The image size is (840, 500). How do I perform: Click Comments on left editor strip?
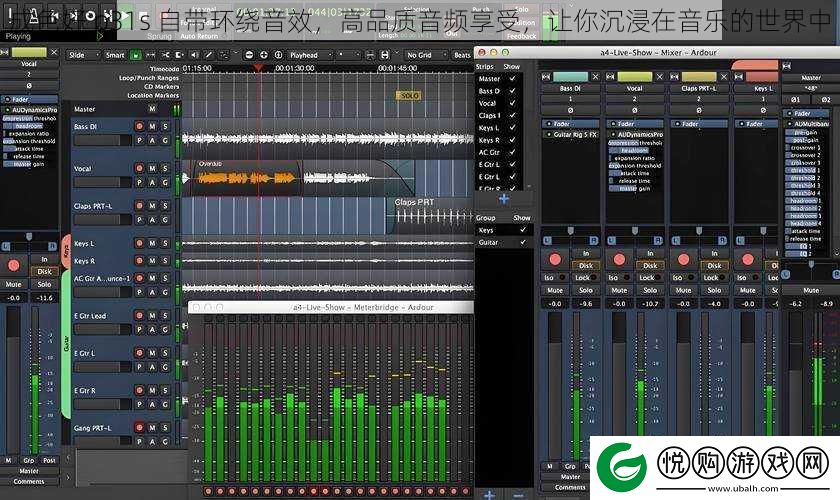28,481
